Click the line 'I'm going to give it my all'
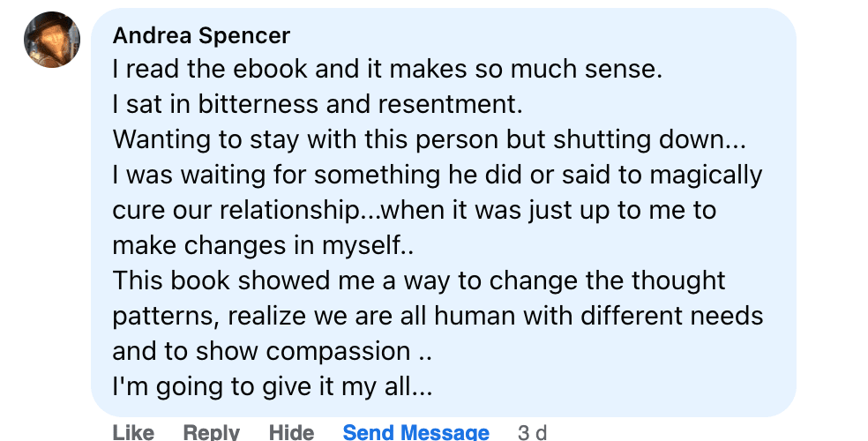The image size is (868, 441). (x=272, y=386)
